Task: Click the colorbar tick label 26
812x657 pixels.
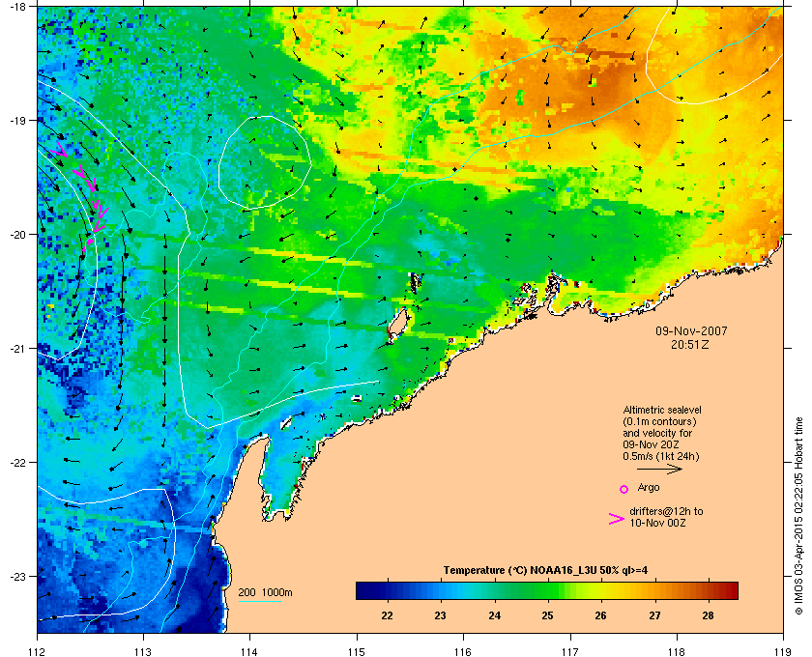Action: [x=600, y=616]
